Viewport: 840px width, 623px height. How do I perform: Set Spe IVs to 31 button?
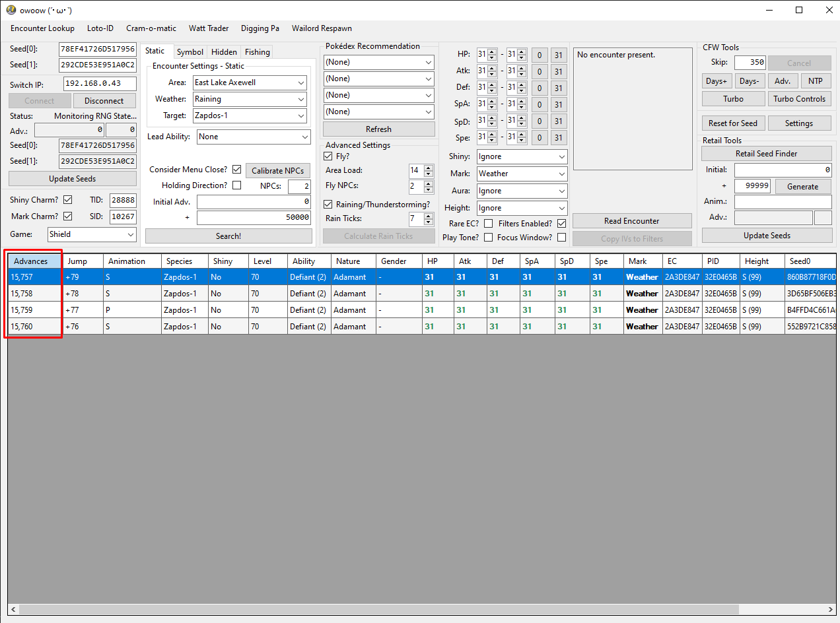coord(559,138)
